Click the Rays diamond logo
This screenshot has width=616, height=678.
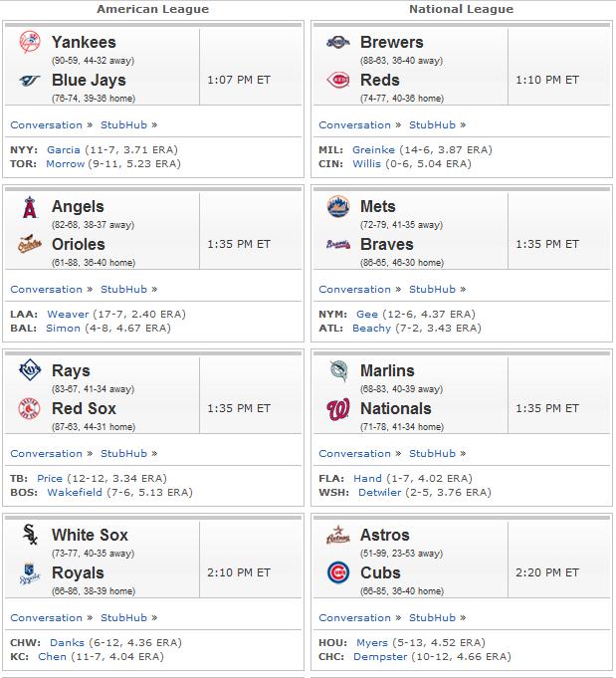click(30, 370)
